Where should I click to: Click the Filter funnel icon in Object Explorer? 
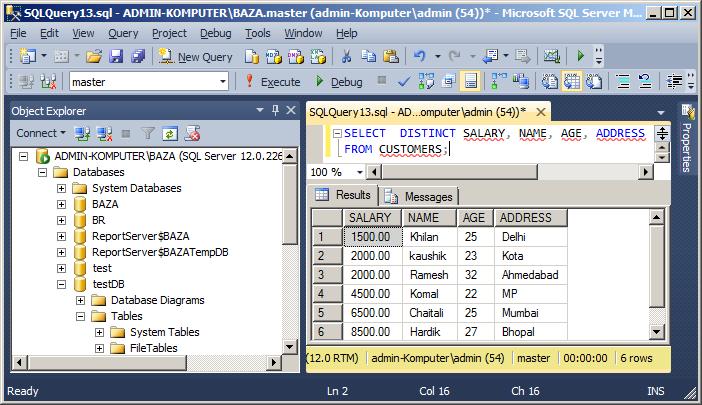148,133
